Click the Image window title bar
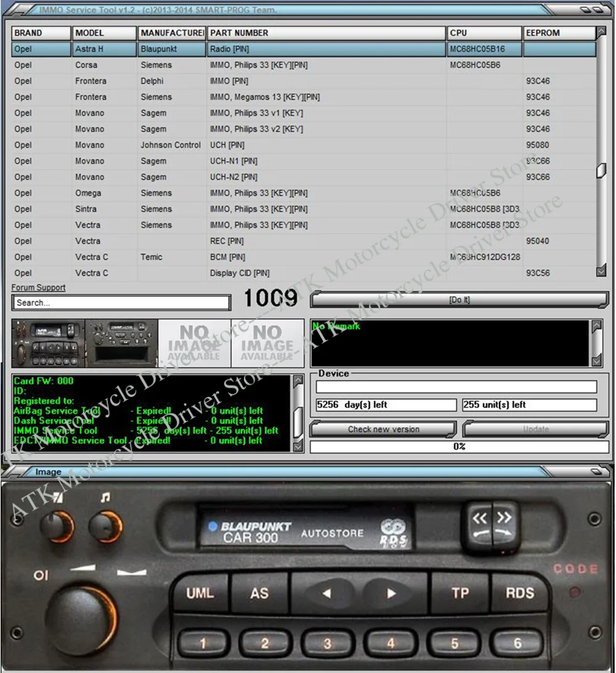This screenshot has width=616, height=673. pyautogui.click(x=307, y=471)
